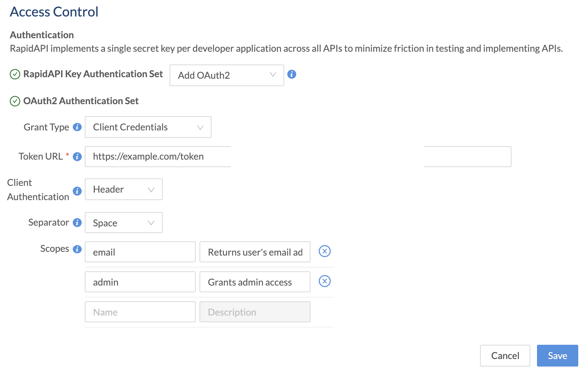The height and width of the screenshot is (371, 588).
Task: Click green check beside RapidAPI Key Authentication Set
Action: click(x=15, y=74)
